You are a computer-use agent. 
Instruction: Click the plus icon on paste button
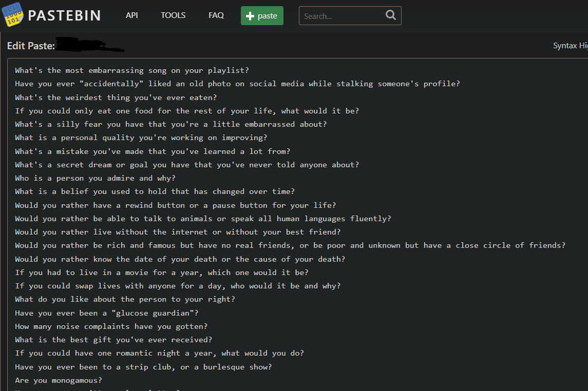coord(250,16)
